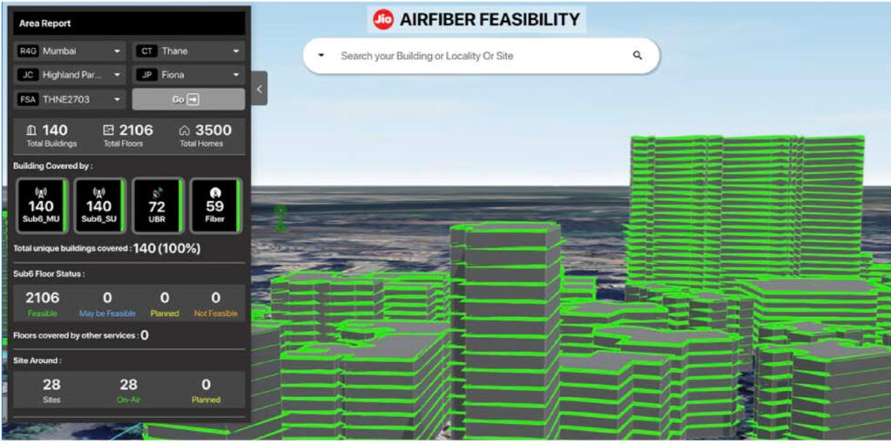
Task: Click the Sub6_MU coverage tile
Action: pyautogui.click(x=41, y=205)
